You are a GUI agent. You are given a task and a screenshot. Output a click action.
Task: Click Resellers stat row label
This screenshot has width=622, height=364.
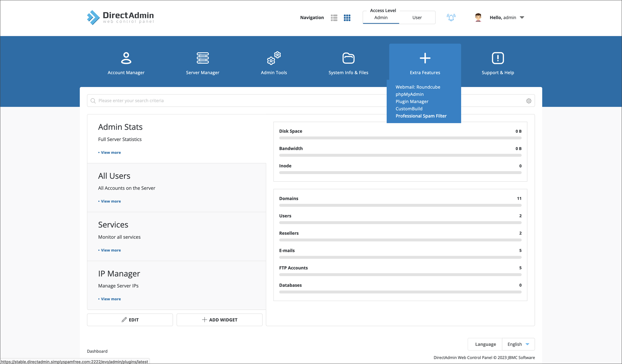pyautogui.click(x=289, y=233)
